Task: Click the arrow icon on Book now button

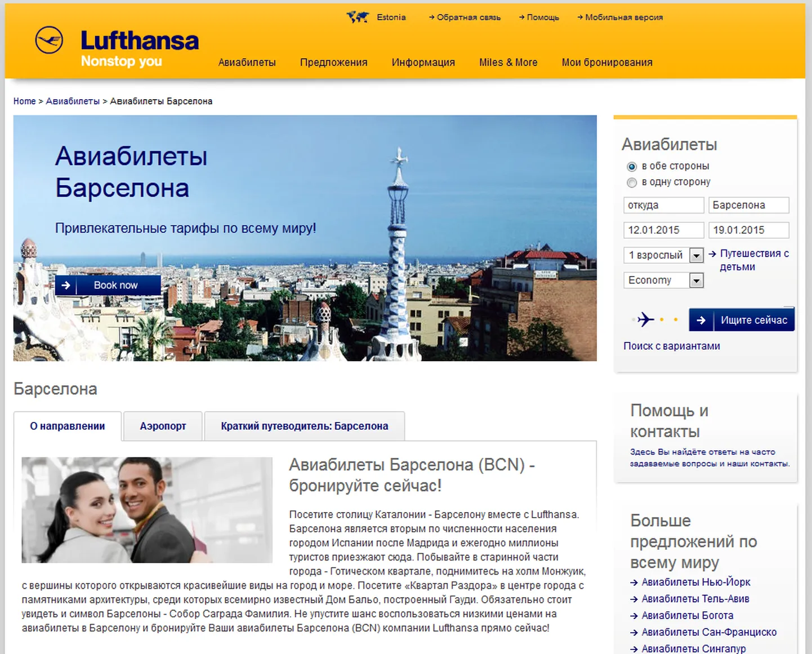Action: [66, 285]
